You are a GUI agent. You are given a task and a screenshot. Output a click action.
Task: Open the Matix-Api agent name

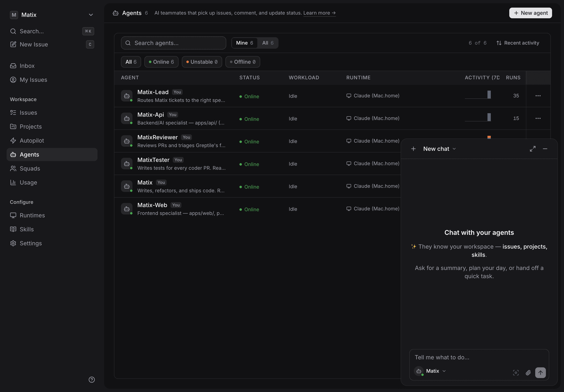tap(151, 115)
